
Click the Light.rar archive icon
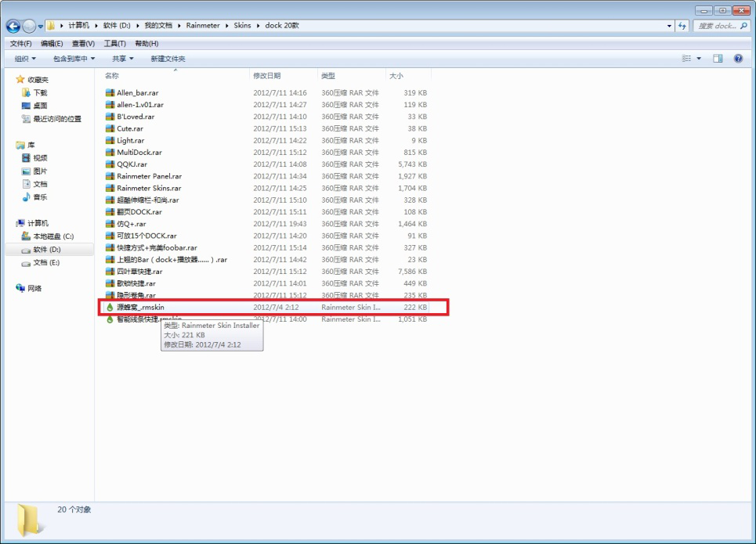point(110,140)
